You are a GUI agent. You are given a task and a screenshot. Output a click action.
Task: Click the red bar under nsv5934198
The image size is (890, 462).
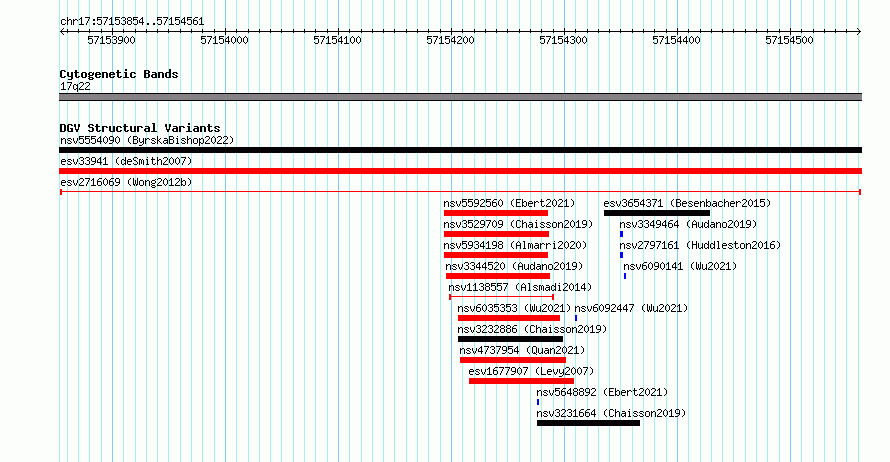[496, 255]
